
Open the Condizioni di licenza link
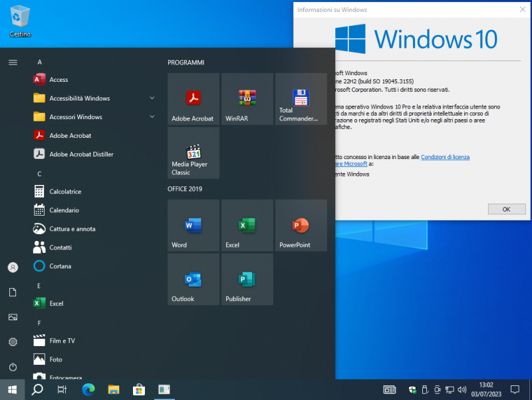(445, 157)
